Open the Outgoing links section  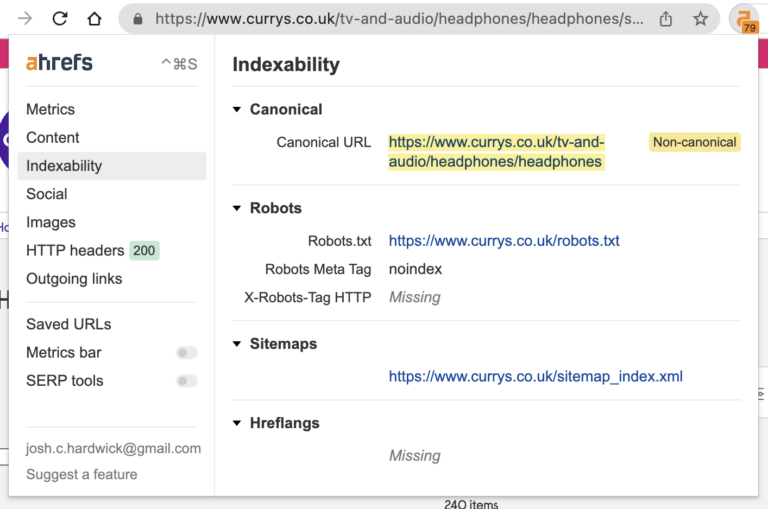[x=74, y=279]
